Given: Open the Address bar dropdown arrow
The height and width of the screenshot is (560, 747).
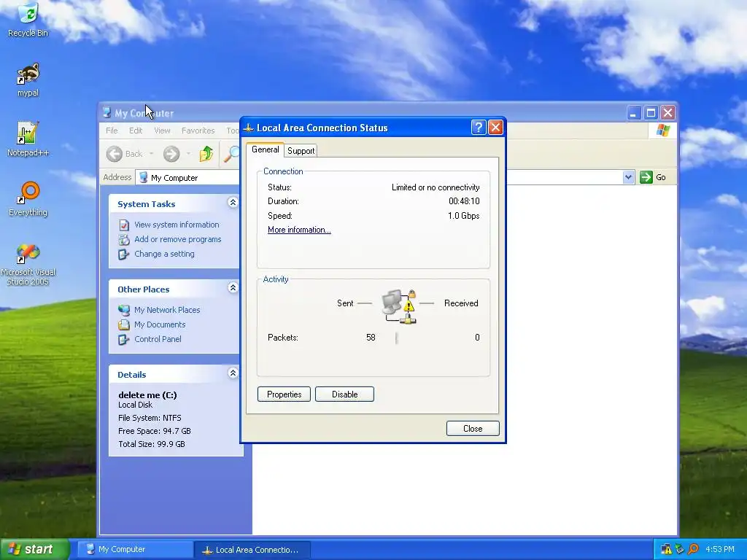Looking at the screenshot, I should [x=628, y=177].
